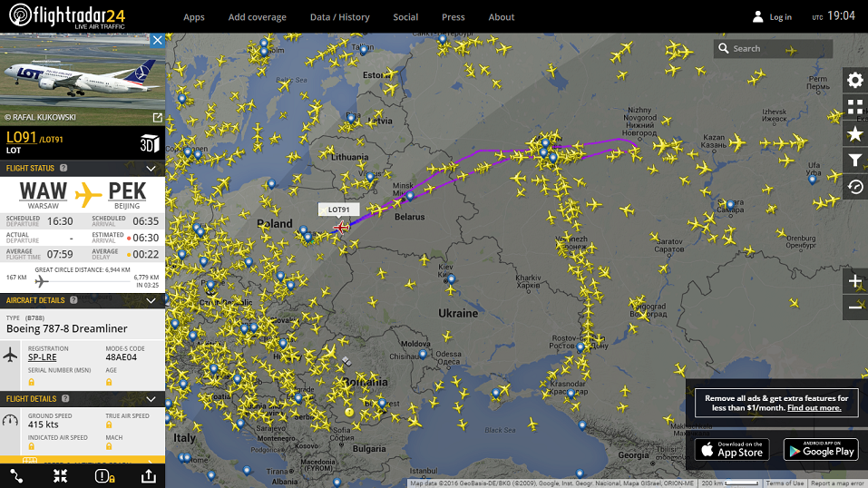The width and height of the screenshot is (868, 488).
Task: Click the 415 kts ground speed value
Action: pos(44,425)
